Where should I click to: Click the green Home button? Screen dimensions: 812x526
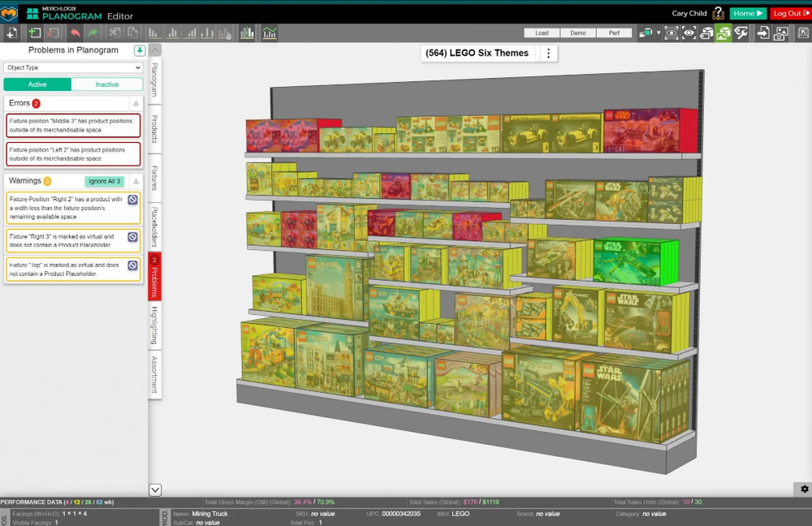point(748,14)
